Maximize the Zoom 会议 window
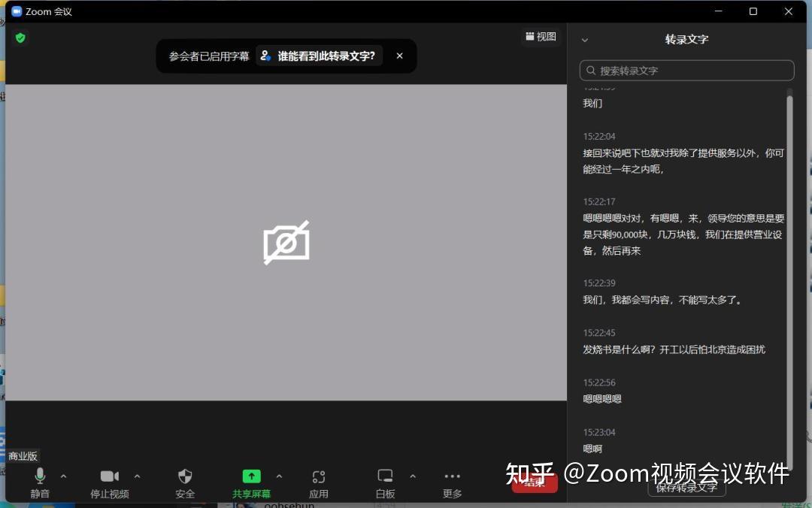Screen dimensions: 812x508 pos(753,11)
